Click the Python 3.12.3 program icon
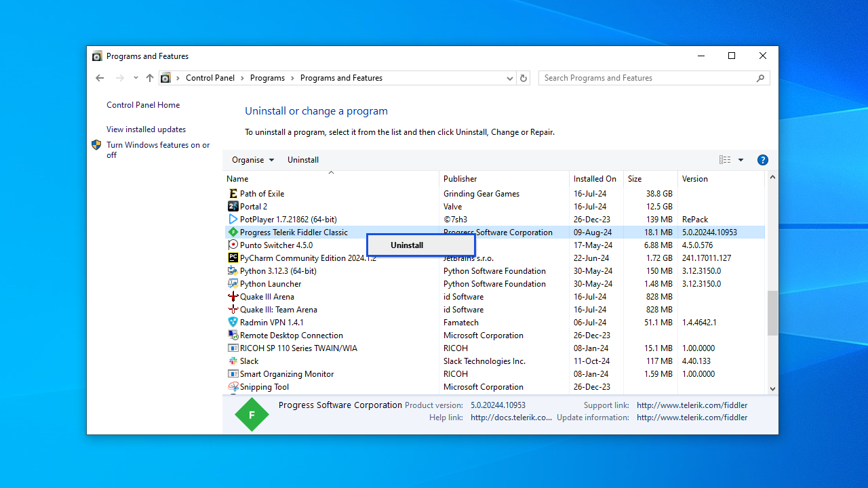This screenshot has height=488, width=868. 233,271
